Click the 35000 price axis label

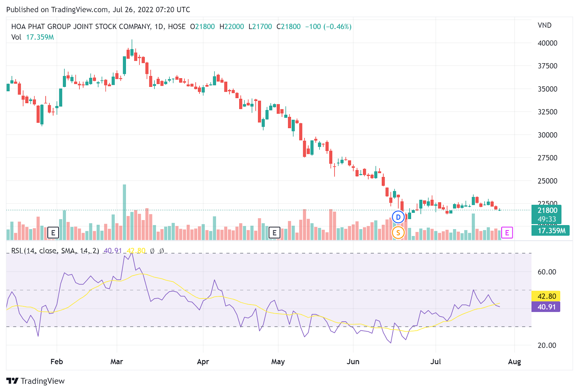(x=548, y=89)
